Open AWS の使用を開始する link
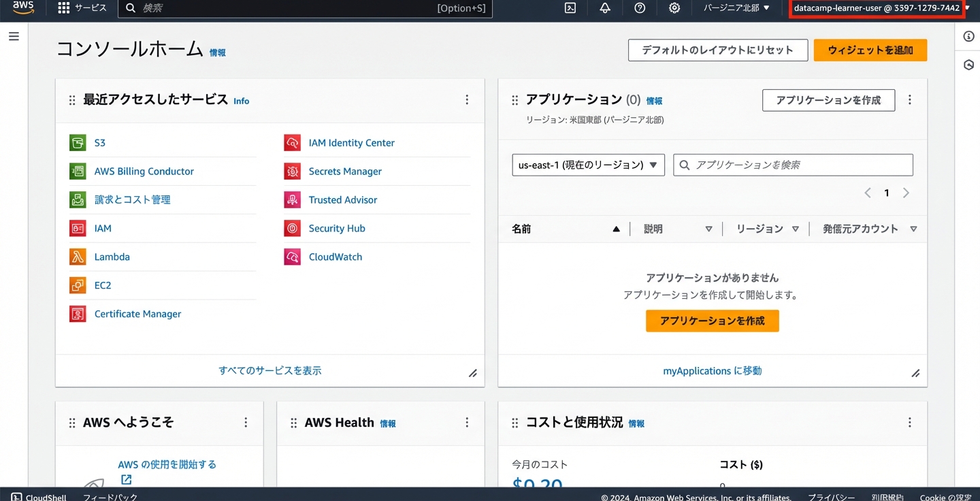 pyautogui.click(x=167, y=465)
